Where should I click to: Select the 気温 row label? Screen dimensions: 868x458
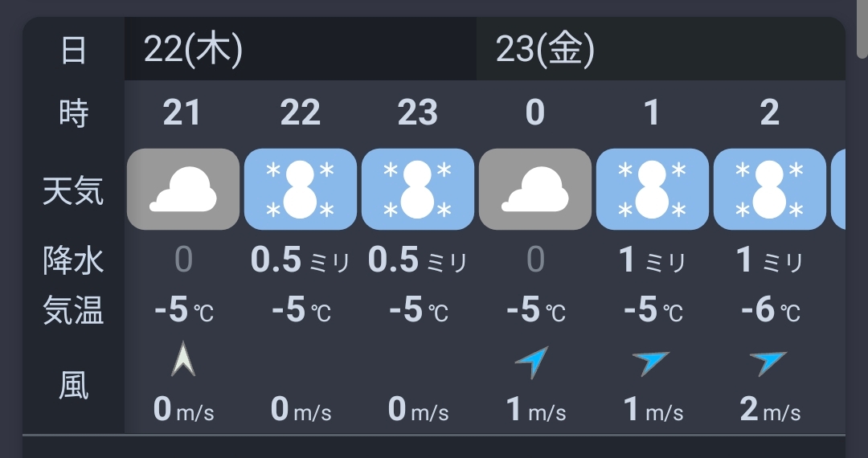pyautogui.click(x=73, y=310)
